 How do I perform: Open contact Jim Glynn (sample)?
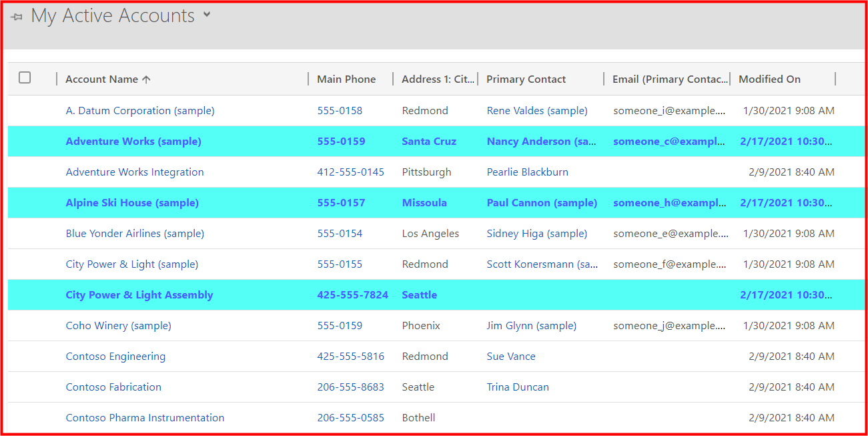click(x=532, y=326)
